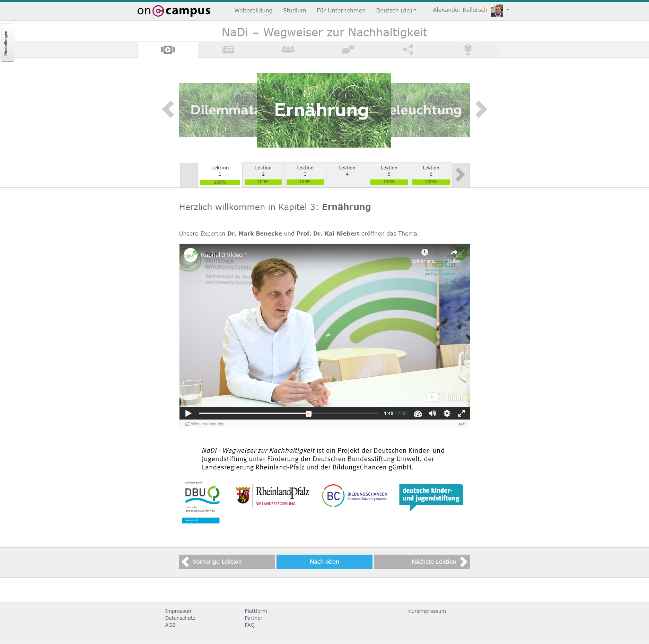
Task: Open the forum chat bubbles tab icon
Action: pyautogui.click(x=348, y=50)
